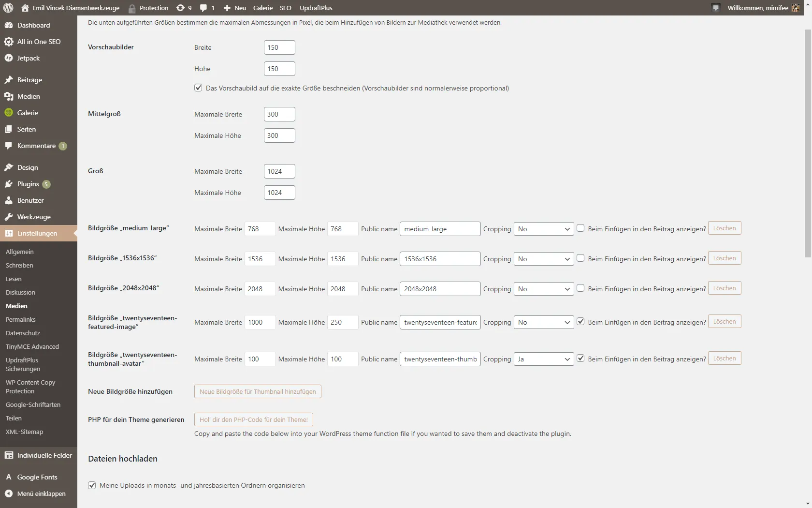Open the updates icon showing 9

coord(180,8)
